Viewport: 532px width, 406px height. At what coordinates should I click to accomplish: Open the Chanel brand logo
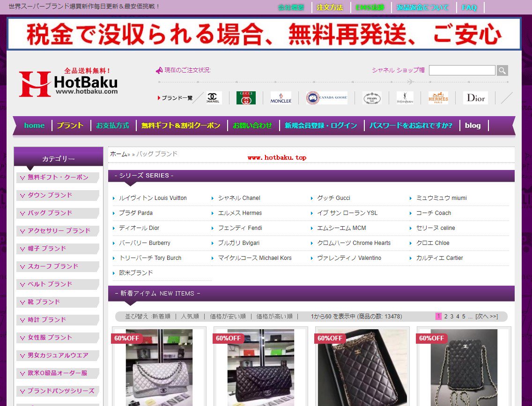214,98
